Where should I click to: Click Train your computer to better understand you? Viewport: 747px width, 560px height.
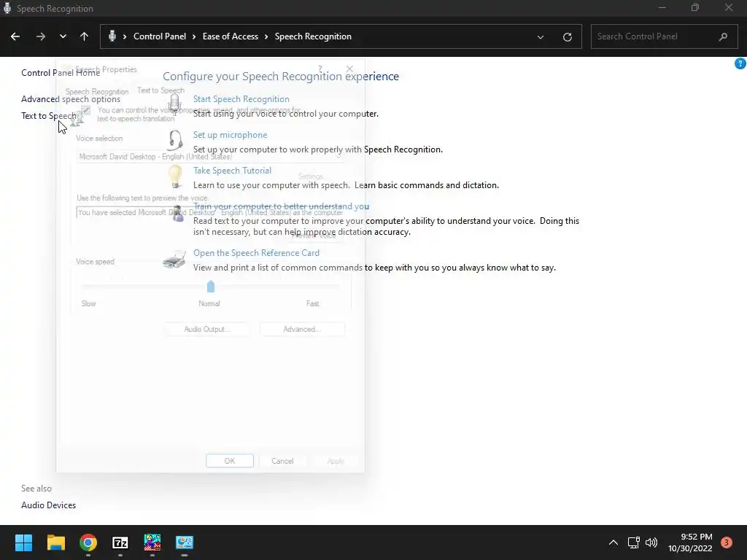point(281,206)
